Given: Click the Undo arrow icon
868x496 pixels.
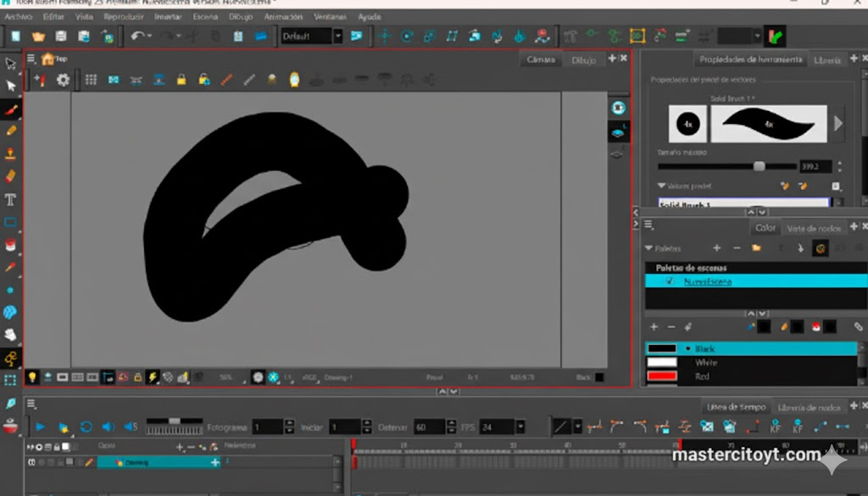Looking at the screenshot, I should tap(136, 36).
